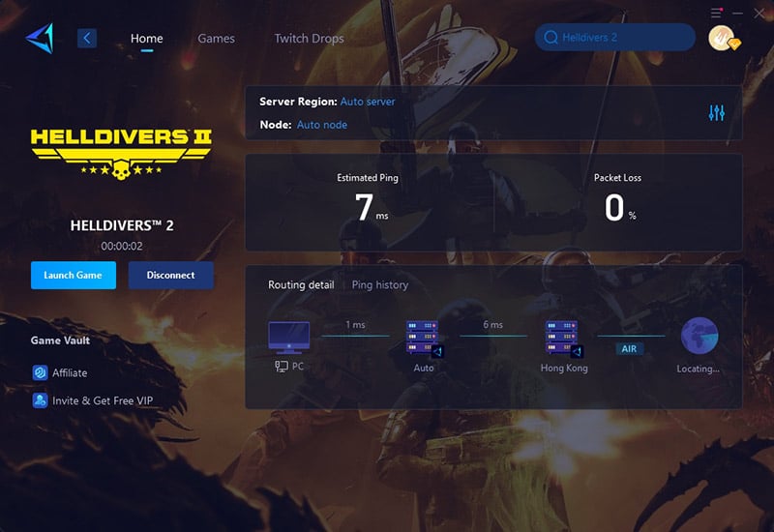Click the Locating globe icon

click(700, 336)
